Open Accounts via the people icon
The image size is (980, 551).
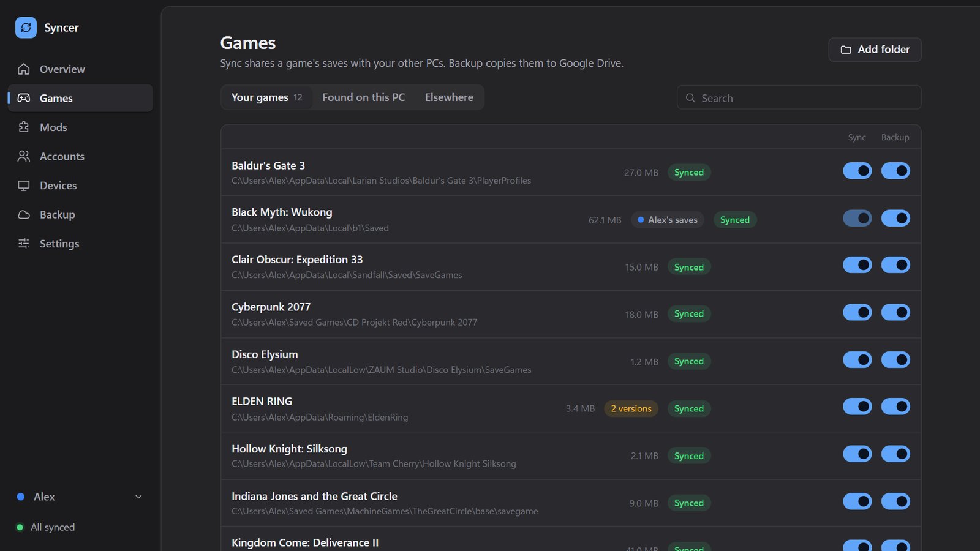(x=24, y=156)
